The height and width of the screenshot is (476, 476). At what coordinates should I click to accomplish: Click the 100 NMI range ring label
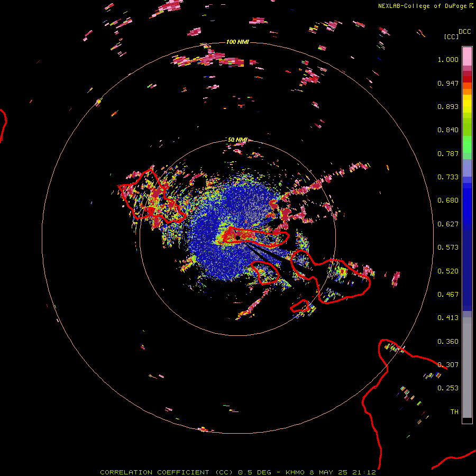click(x=237, y=42)
